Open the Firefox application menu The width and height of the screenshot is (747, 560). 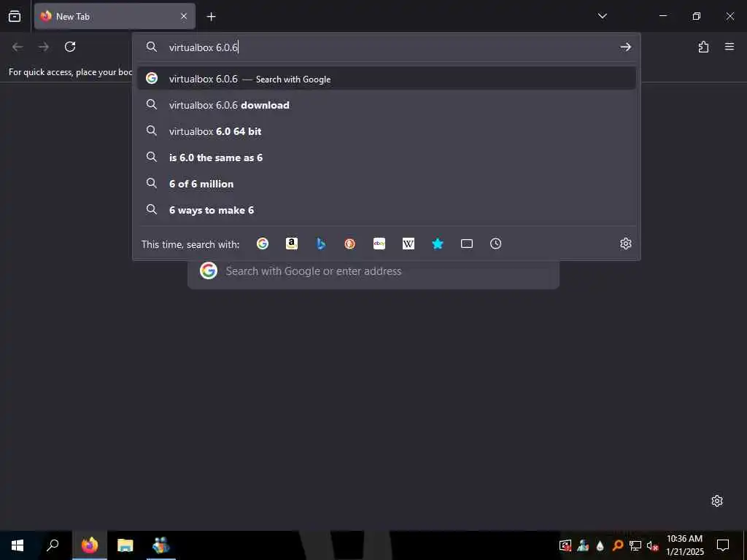click(729, 47)
